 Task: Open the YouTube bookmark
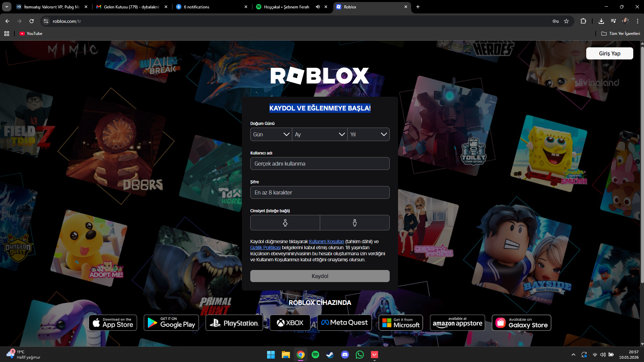tap(31, 34)
